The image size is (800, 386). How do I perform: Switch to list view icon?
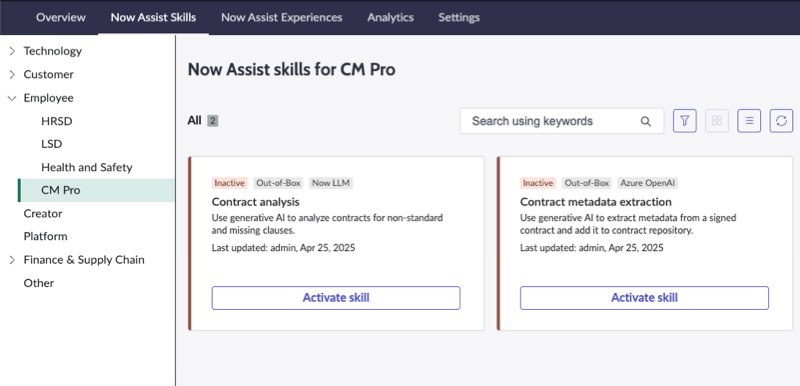click(749, 121)
